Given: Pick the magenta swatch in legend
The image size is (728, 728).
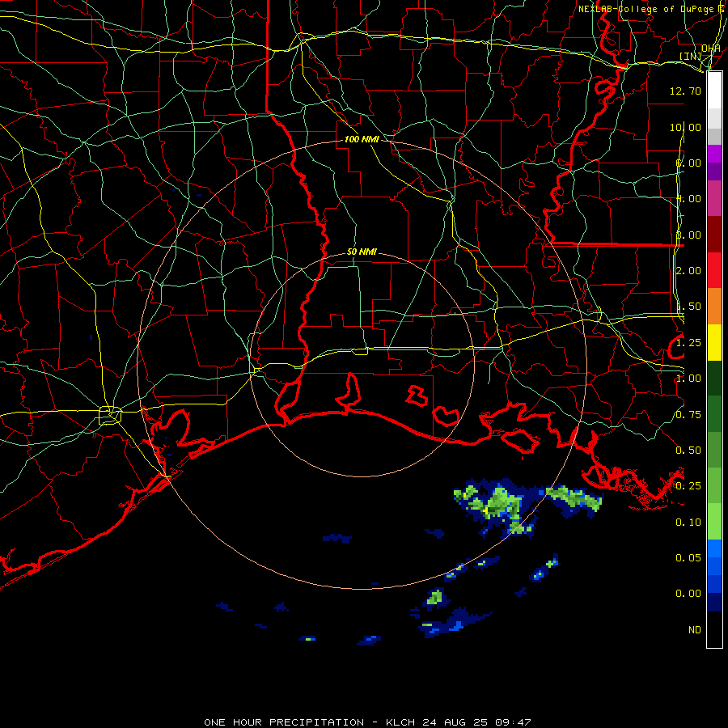Looking at the screenshot, I should [714, 154].
